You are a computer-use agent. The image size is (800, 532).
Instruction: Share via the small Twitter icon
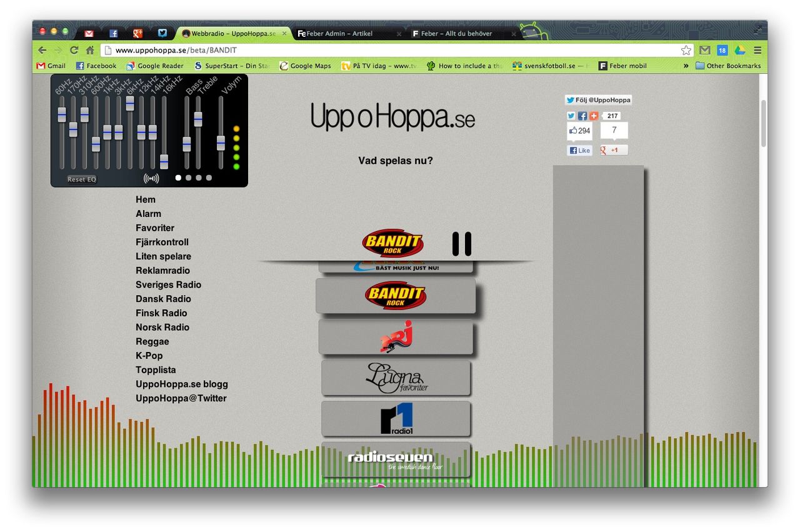(x=571, y=116)
